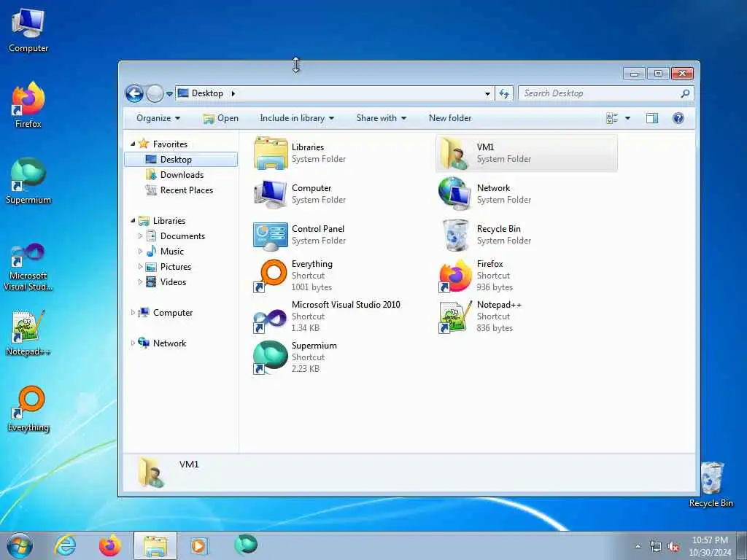Select Desktop under Favorites
This screenshot has width=747, height=560.
pos(181,160)
